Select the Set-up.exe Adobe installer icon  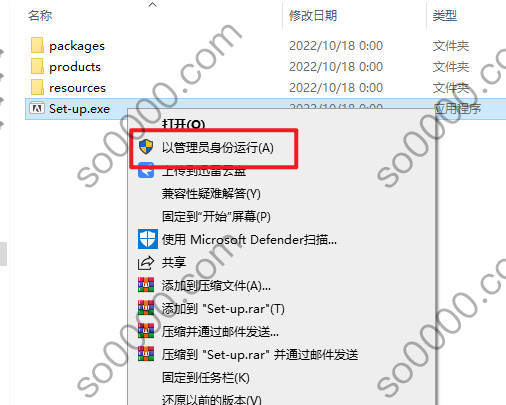coord(37,108)
